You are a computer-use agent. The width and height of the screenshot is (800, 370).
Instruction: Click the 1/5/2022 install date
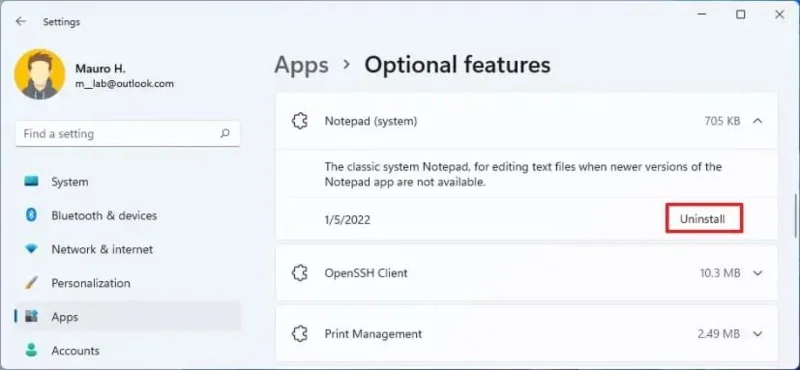[347, 219]
